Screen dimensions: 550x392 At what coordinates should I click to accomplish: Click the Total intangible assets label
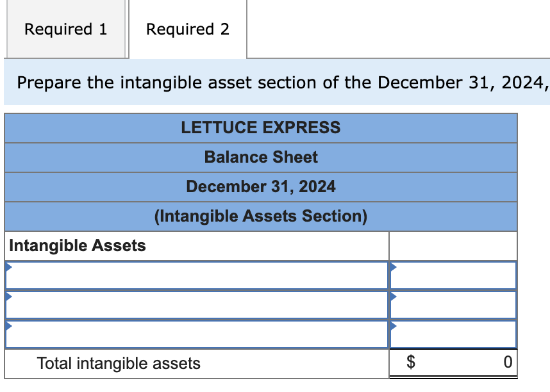click(x=119, y=363)
